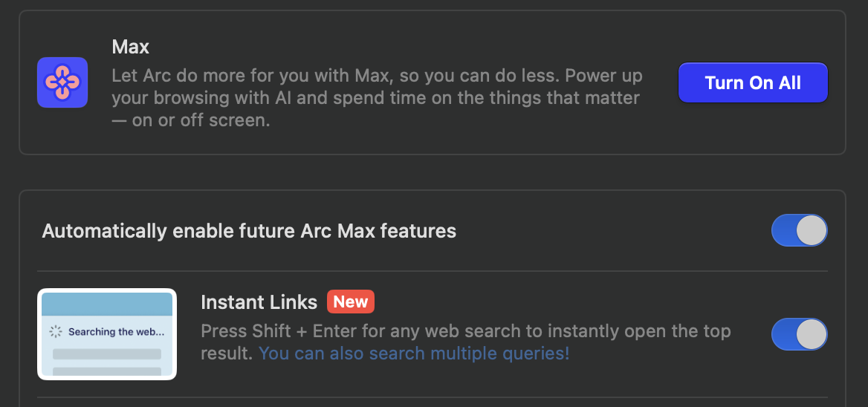Click the loading spinner in the preview
868x407 pixels.
tap(55, 332)
